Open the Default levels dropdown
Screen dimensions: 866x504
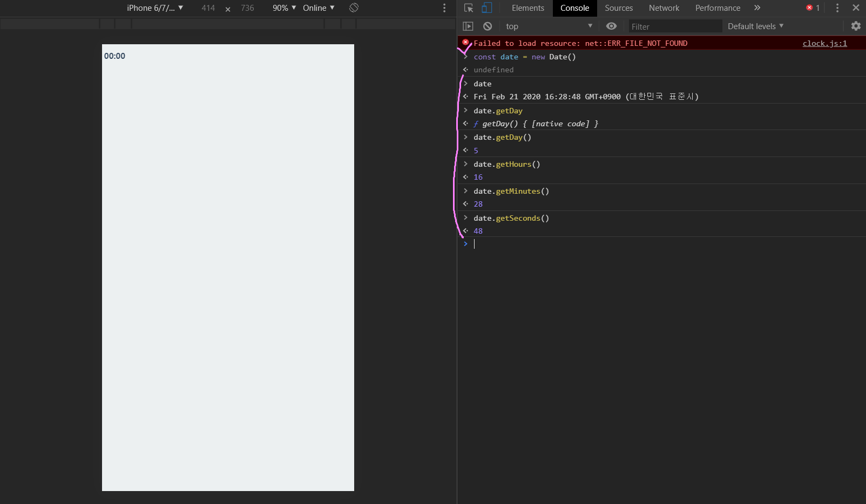[x=755, y=26]
